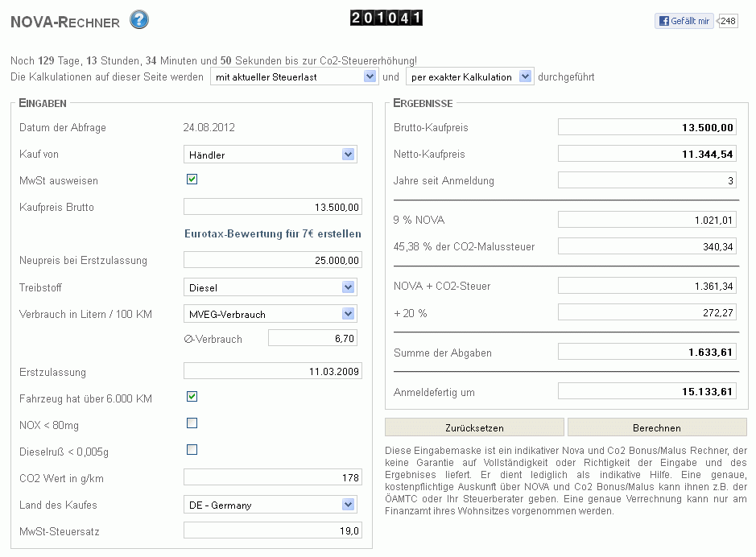This screenshot has height=557, width=756.
Task: Click the visitor counter 201041
Action: [386, 18]
